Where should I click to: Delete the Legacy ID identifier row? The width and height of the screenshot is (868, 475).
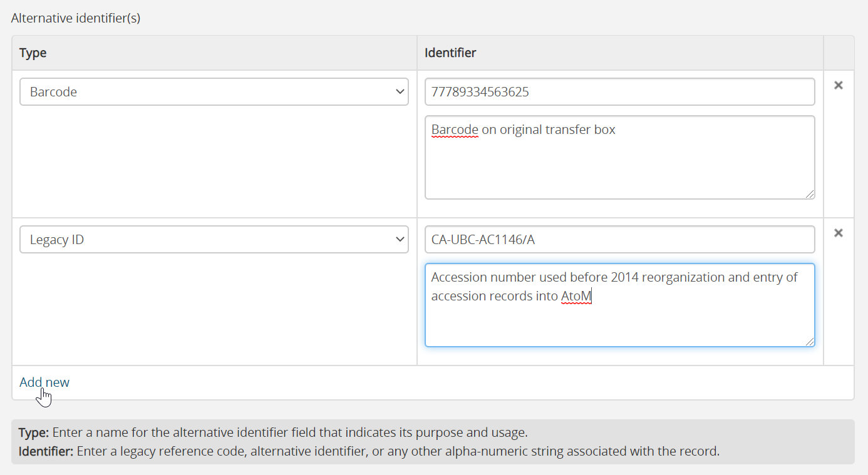click(x=839, y=233)
